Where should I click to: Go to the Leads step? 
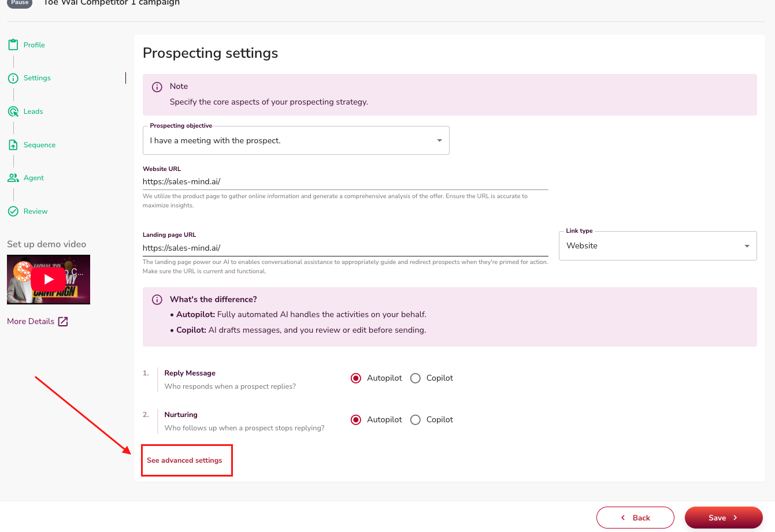33,111
